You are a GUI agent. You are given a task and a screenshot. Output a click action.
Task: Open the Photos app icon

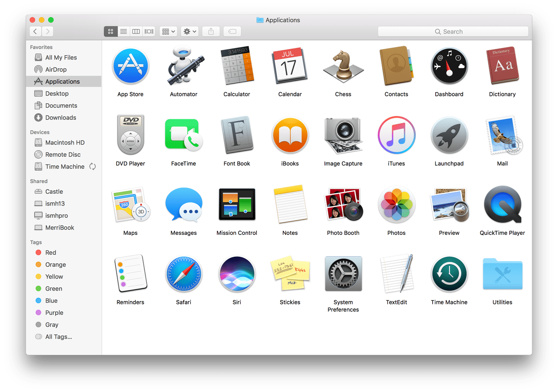click(397, 204)
